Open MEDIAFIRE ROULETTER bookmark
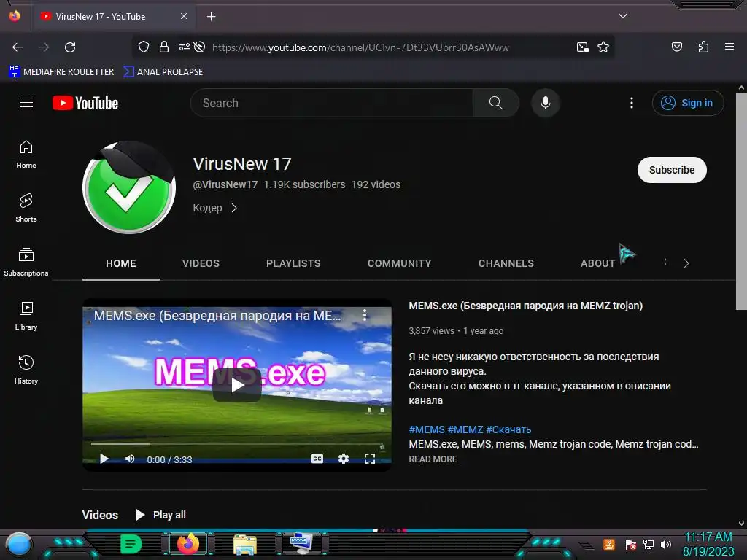Viewport: 747px width, 560px height. [61, 72]
